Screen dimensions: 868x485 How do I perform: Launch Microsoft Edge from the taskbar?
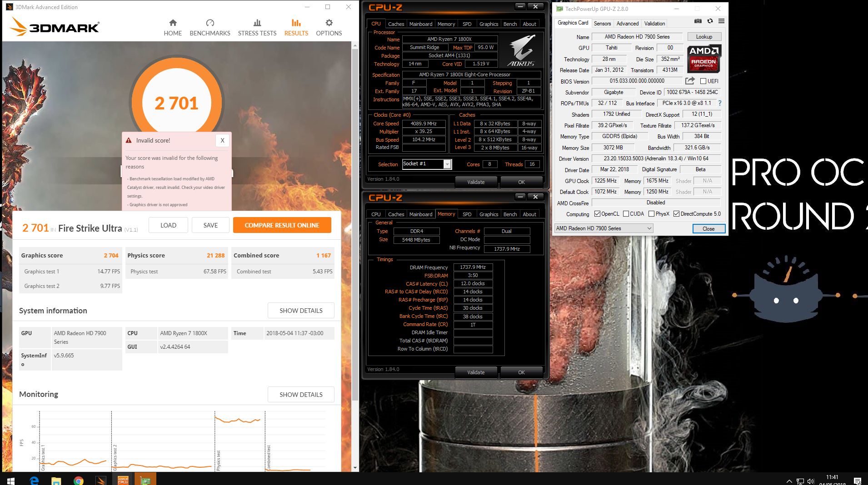click(34, 480)
